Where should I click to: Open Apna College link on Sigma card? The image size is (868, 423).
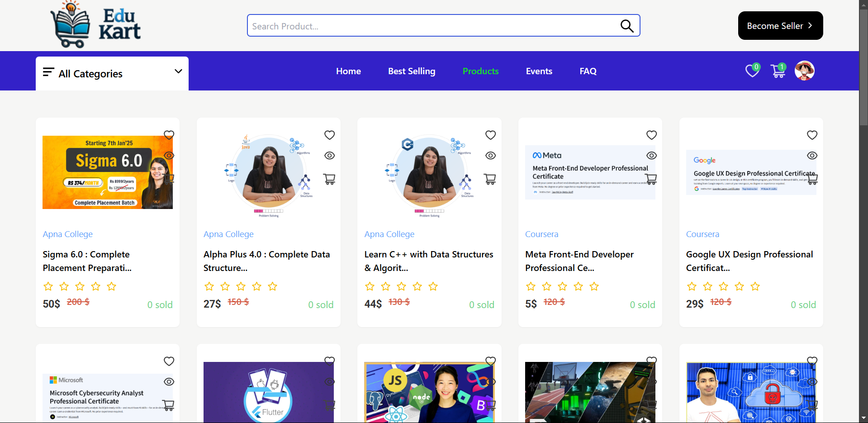[x=67, y=234]
